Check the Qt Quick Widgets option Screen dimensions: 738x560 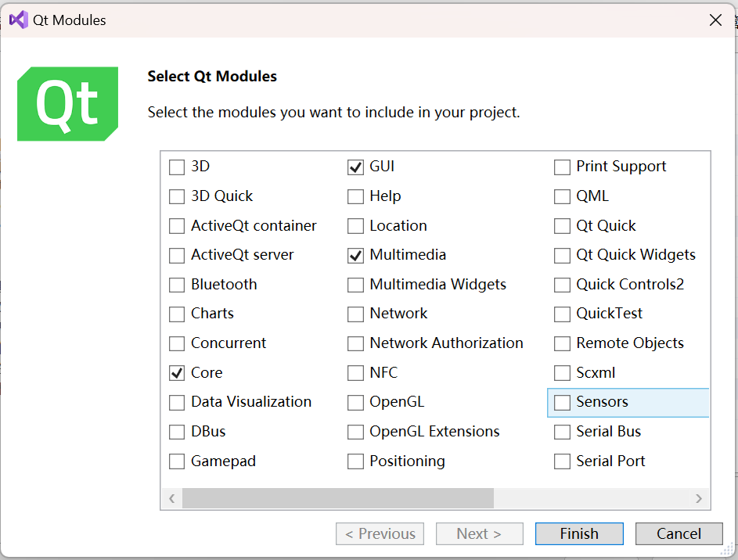tap(562, 255)
